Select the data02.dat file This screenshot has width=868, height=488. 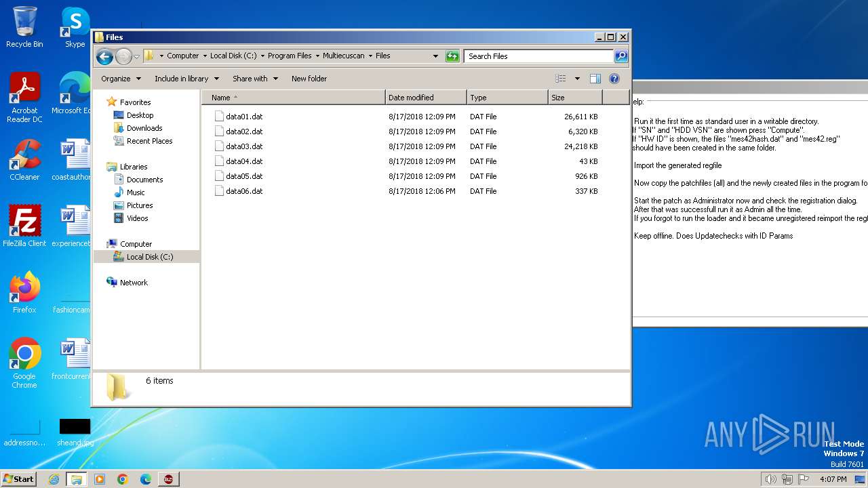click(x=244, y=131)
